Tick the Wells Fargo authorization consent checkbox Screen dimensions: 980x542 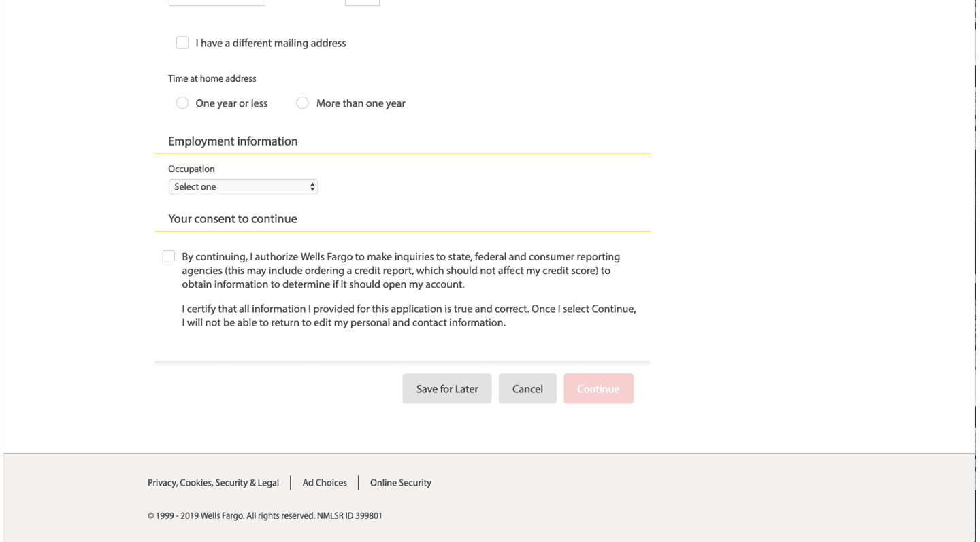pyautogui.click(x=169, y=256)
